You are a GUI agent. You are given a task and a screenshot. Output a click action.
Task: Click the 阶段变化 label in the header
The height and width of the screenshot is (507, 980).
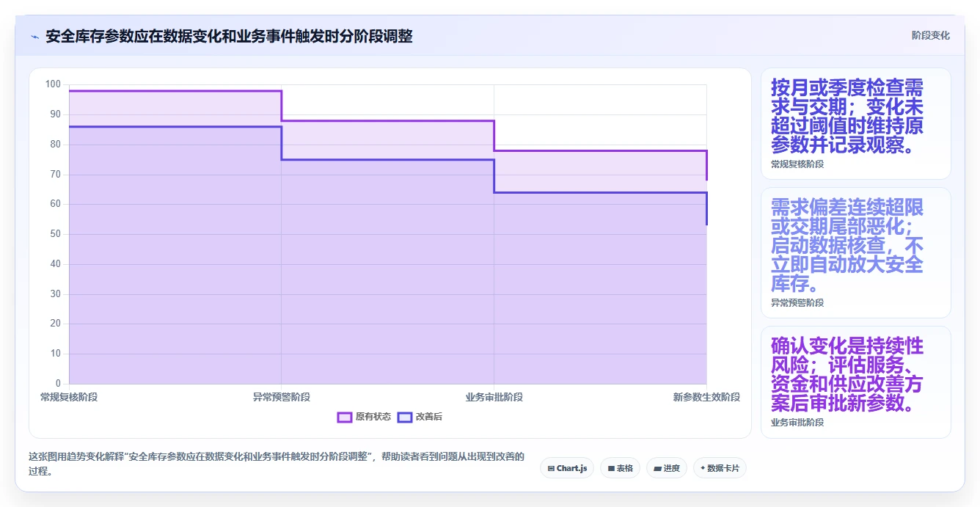pos(930,35)
